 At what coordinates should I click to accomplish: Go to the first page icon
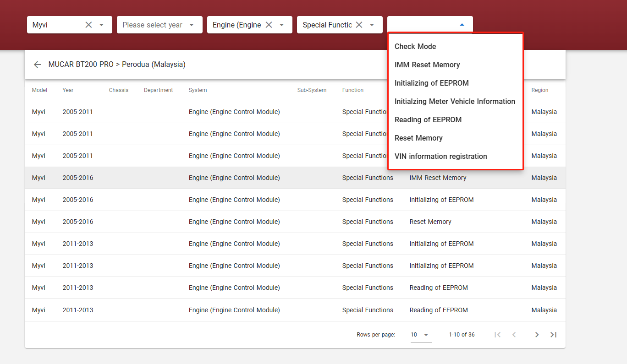tap(498, 335)
